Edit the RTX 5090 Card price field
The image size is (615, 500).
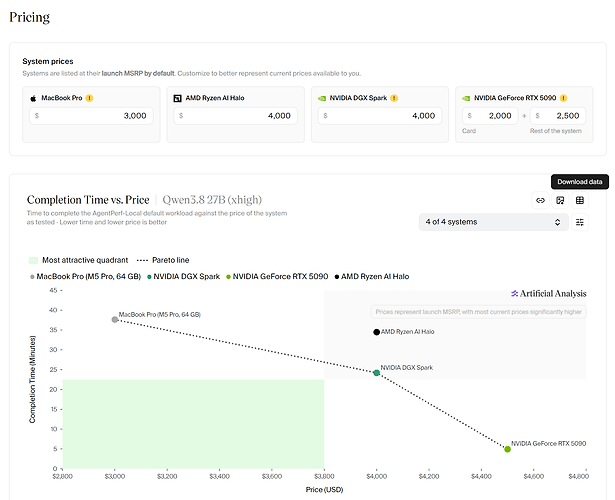tap(490, 116)
